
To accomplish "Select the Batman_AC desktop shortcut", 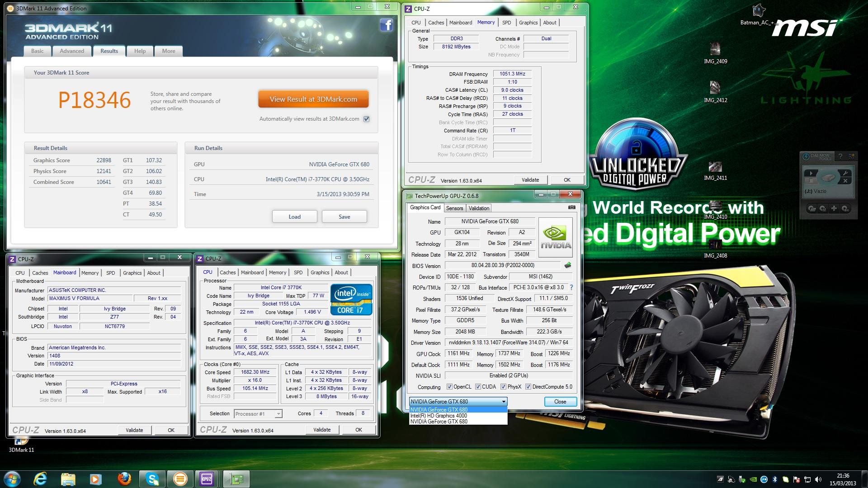I will (758, 14).
